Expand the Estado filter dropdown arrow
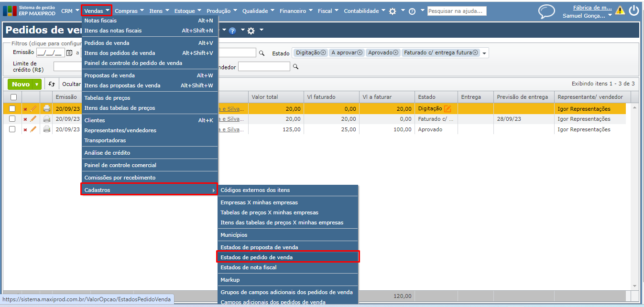644x307 pixels. pyautogui.click(x=484, y=53)
